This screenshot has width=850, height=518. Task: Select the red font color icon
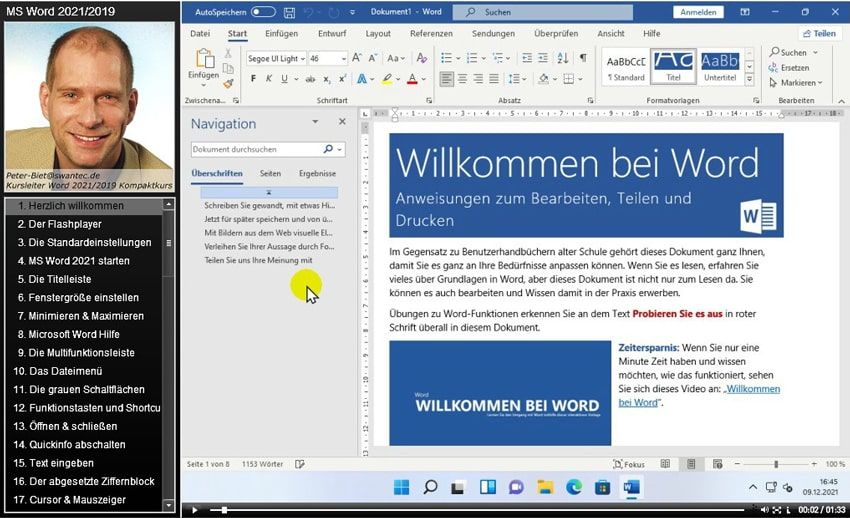click(x=412, y=79)
